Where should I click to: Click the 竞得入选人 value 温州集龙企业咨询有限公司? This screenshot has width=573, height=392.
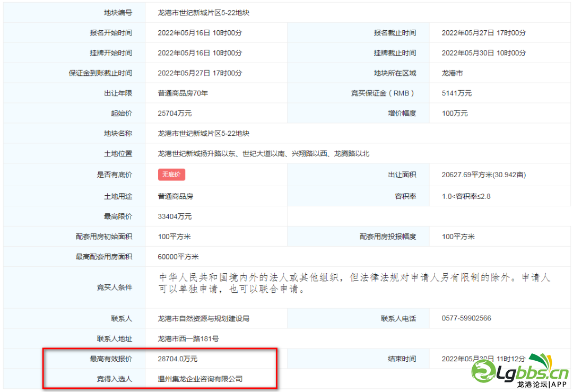click(x=200, y=379)
